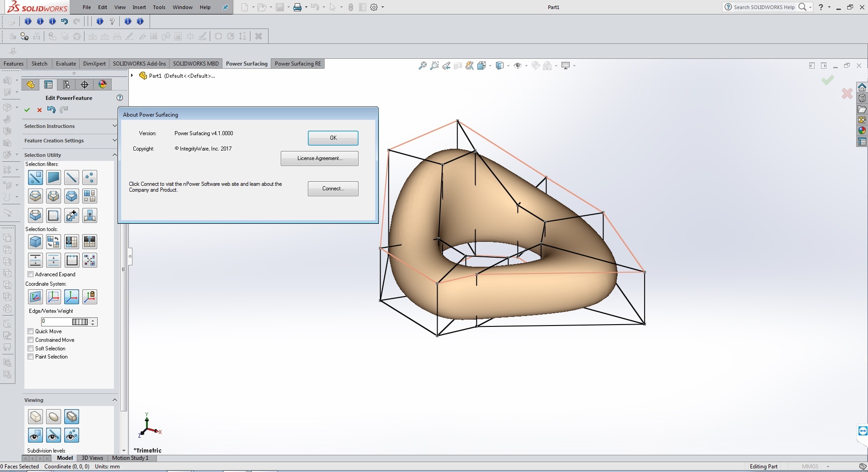Click the Search SOLIDWORKS Help field

tap(764, 7)
